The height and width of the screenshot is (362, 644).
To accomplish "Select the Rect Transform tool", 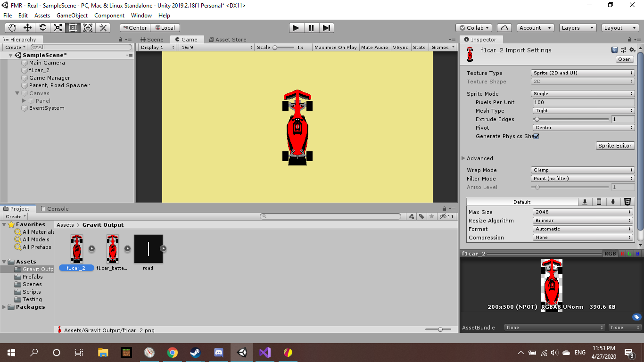I will pyautogui.click(x=73, y=28).
